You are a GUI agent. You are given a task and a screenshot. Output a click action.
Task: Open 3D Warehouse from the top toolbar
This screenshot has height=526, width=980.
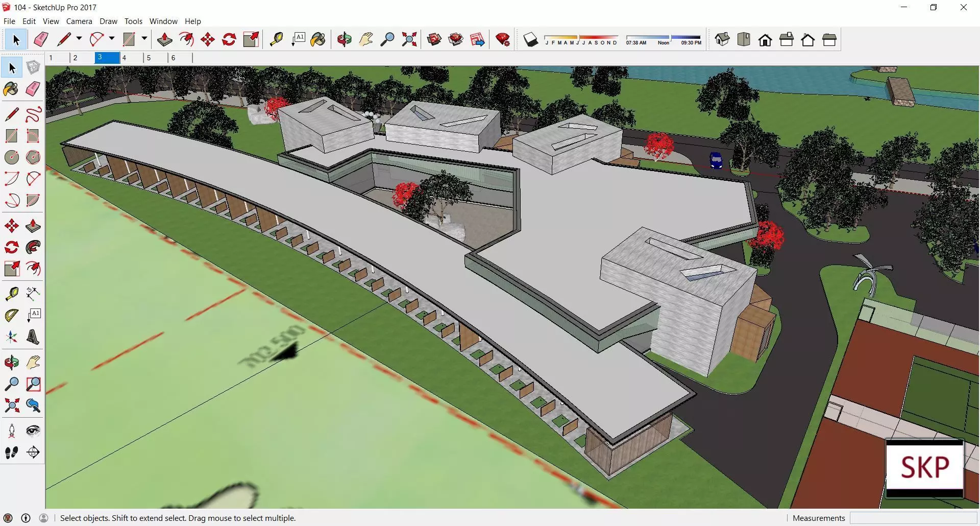pyautogui.click(x=434, y=39)
